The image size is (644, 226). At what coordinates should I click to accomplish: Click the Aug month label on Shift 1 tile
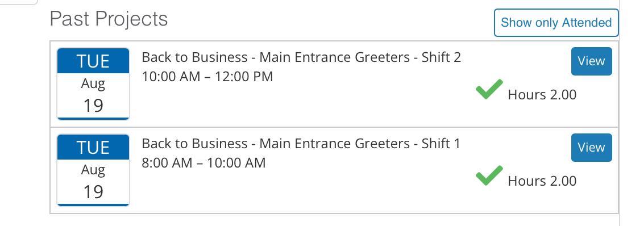coord(93,170)
